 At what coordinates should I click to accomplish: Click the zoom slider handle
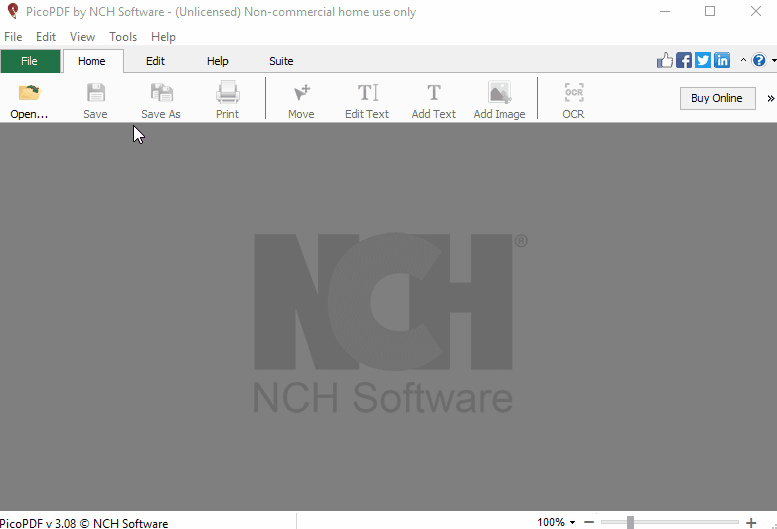630,522
